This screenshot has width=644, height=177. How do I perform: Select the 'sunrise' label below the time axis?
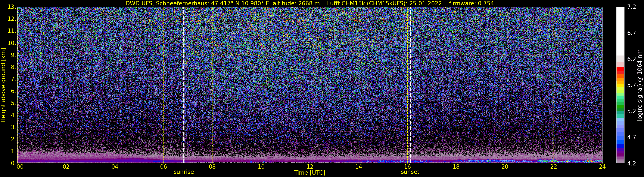click(x=184, y=172)
